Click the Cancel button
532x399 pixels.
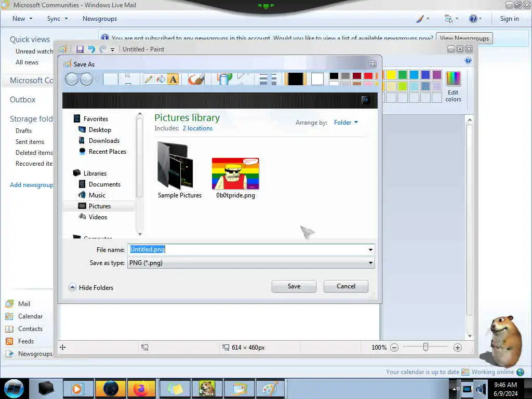pyautogui.click(x=345, y=286)
